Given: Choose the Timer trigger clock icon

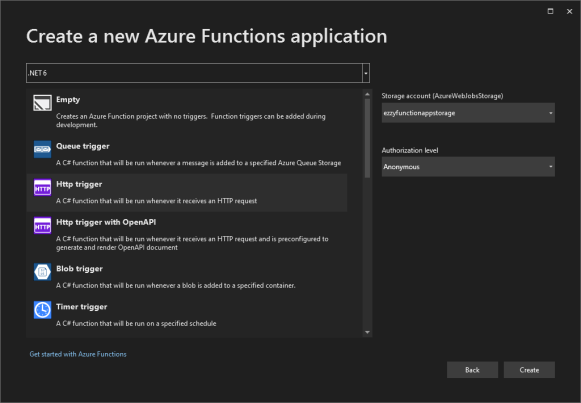Looking at the screenshot, I should (42, 310).
